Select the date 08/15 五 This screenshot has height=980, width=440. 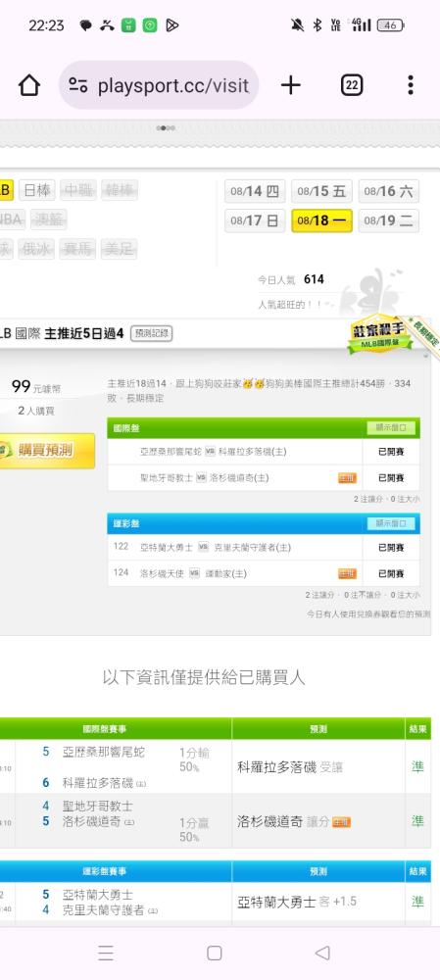[x=321, y=191]
